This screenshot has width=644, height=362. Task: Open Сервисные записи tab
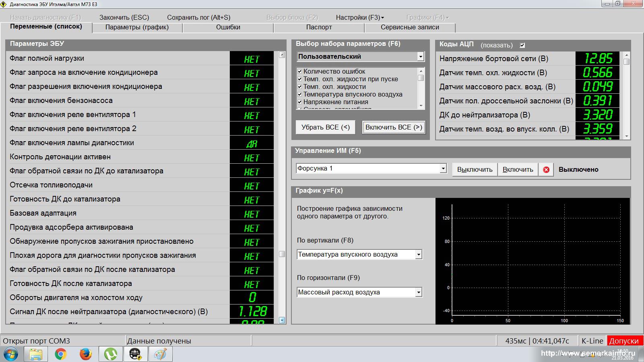tap(410, 27)
